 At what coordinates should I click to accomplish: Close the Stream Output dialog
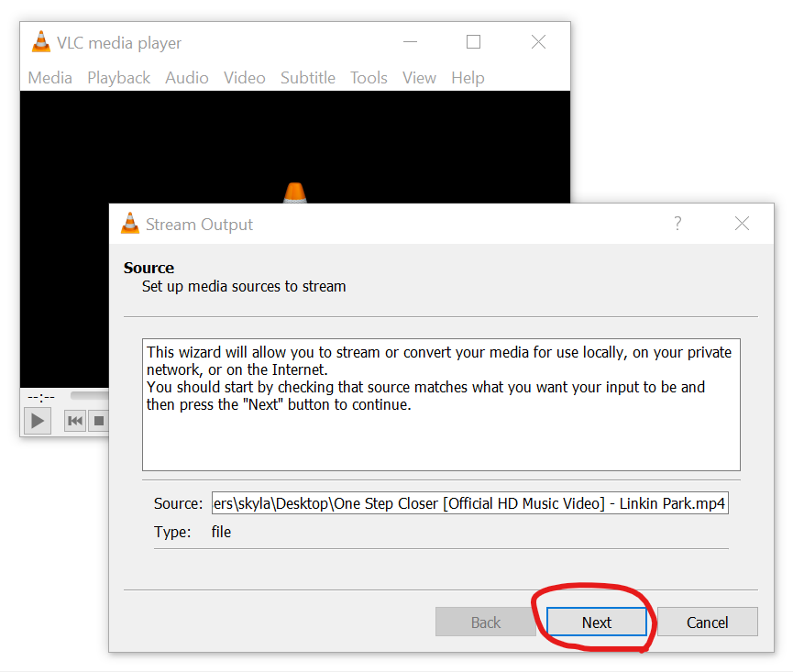[742, 224]
